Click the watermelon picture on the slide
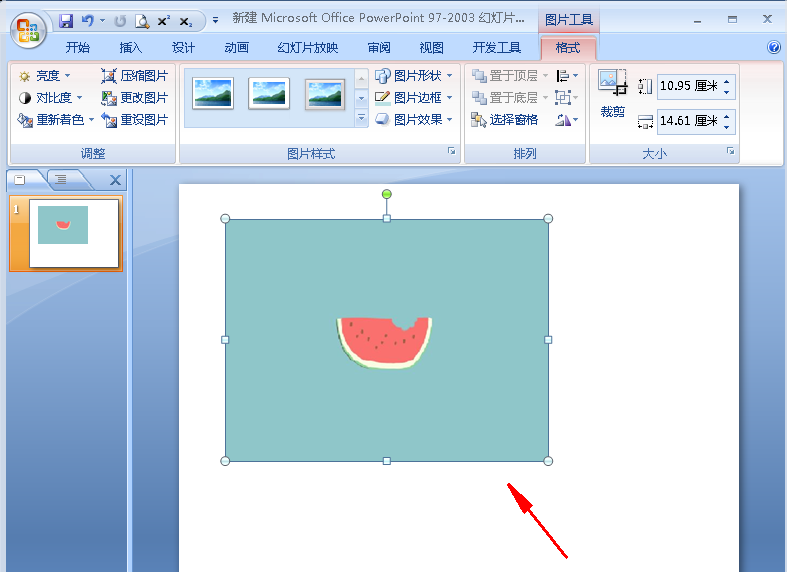Screen dimensions: 787x572 point(386,340)
